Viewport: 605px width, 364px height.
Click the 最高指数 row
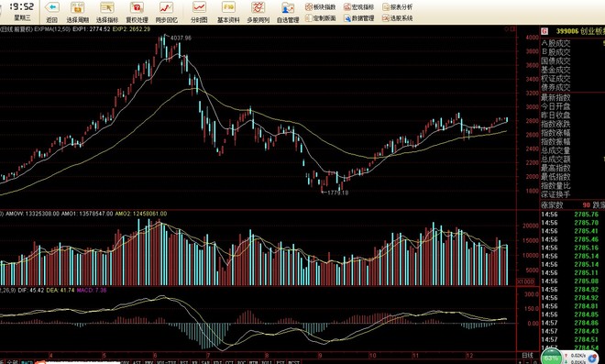(555, 169)
